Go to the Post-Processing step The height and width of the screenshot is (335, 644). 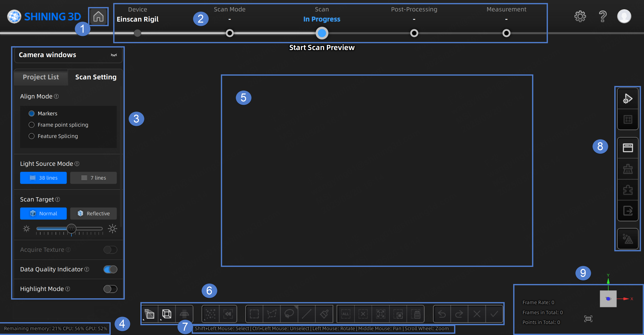[x=414, y=33]
